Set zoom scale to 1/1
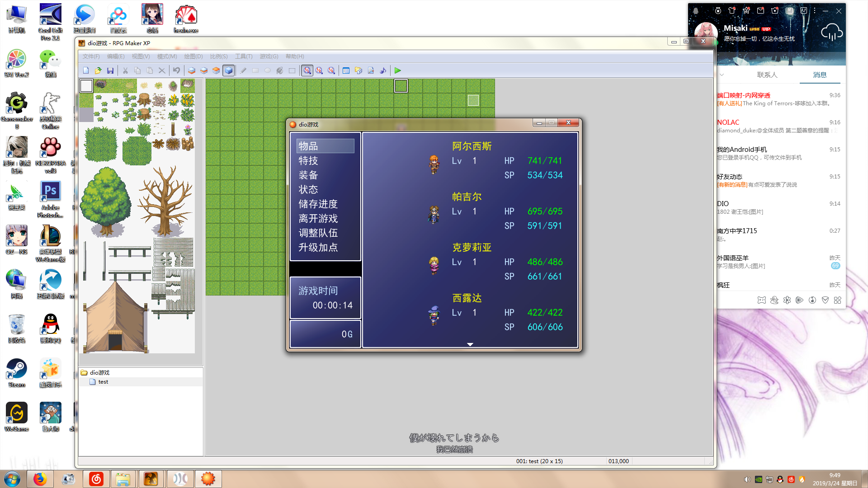868x488 pixels. click(x=307, y=70)
